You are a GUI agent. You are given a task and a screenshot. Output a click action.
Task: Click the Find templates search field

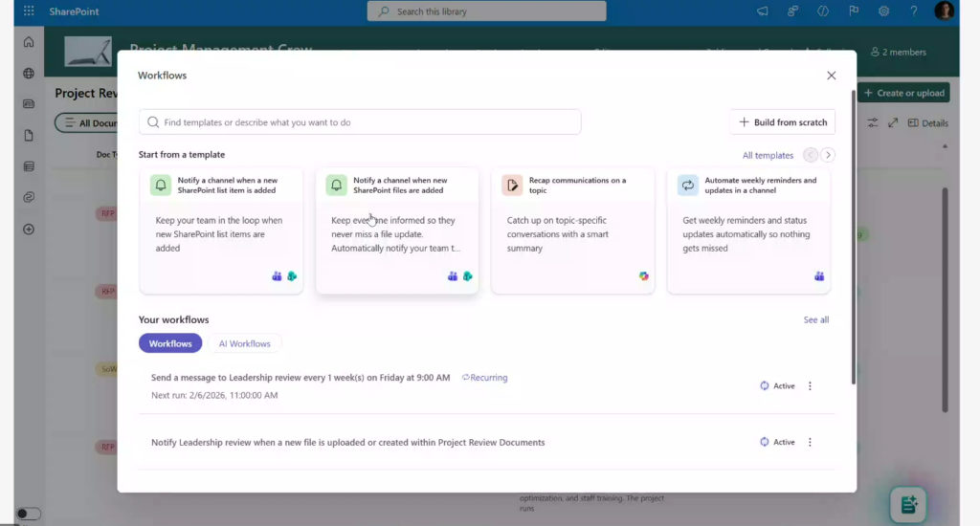click(x=360, y=122)
